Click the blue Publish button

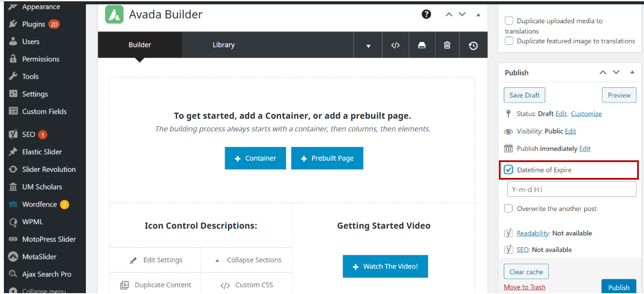point(619,287)
